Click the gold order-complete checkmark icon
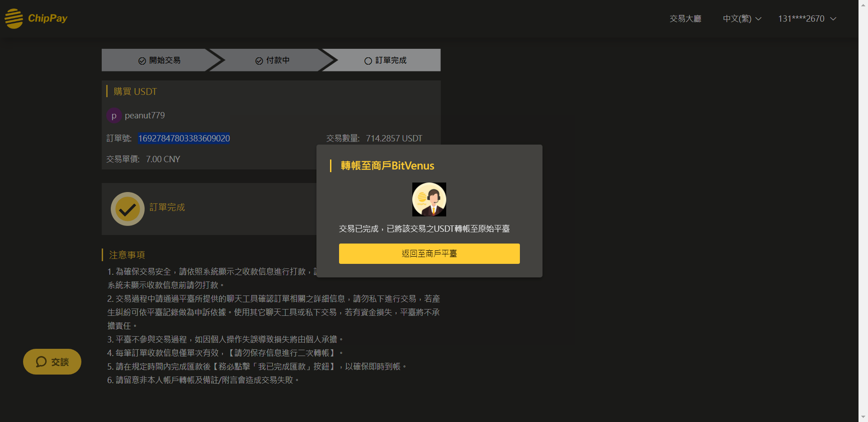This screenshot has width=868, height=422. click(127, 209)
